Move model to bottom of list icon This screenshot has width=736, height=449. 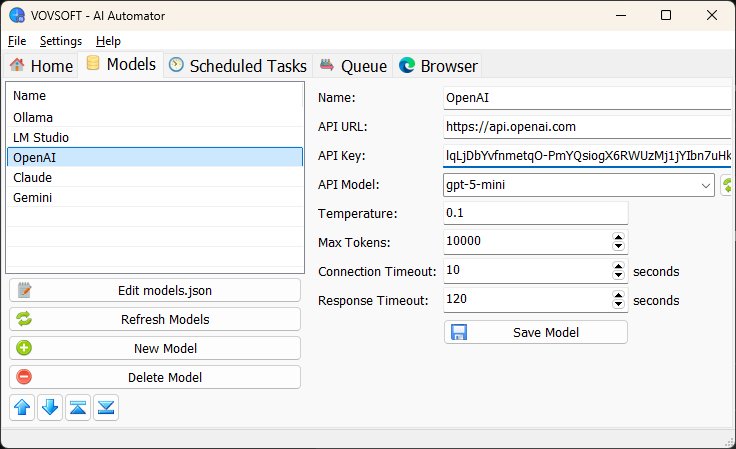(106, 407)
